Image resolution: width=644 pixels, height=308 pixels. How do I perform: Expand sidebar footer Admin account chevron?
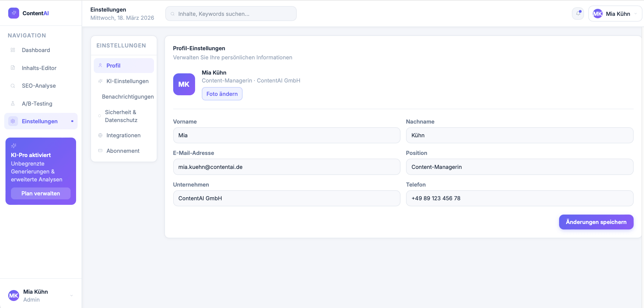pos(72,296)
